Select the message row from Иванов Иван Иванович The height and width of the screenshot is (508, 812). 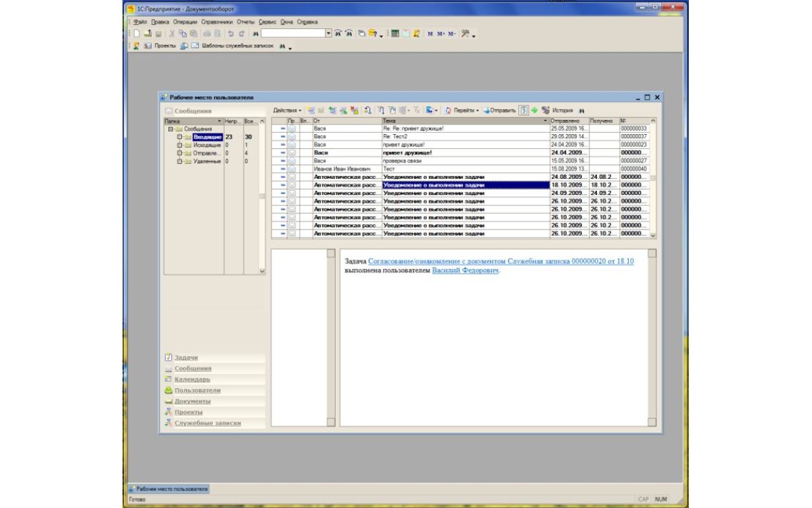point(342,169)
